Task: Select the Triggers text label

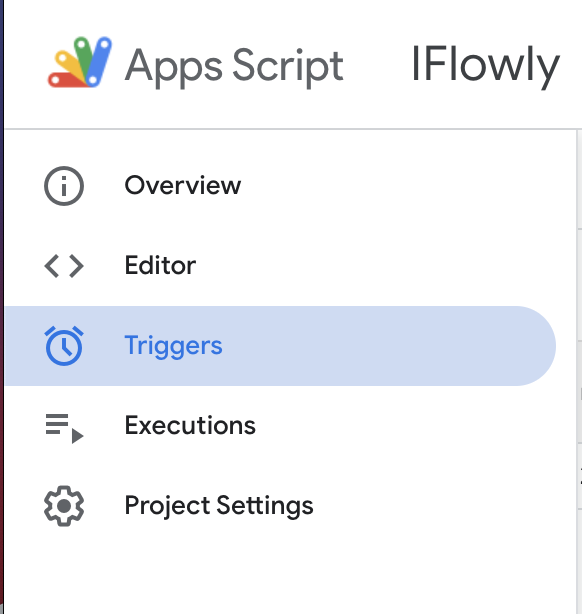Action: [174, 346]
